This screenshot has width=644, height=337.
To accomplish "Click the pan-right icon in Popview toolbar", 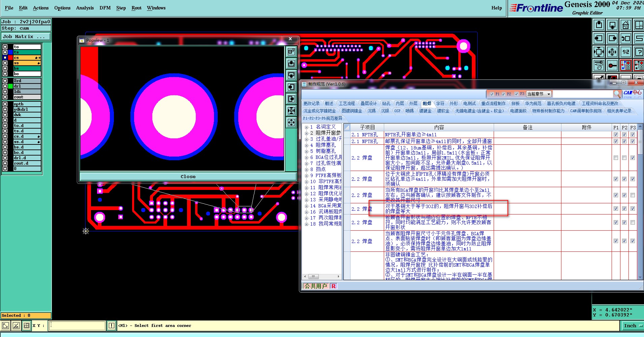I will [x=291, y=99].
